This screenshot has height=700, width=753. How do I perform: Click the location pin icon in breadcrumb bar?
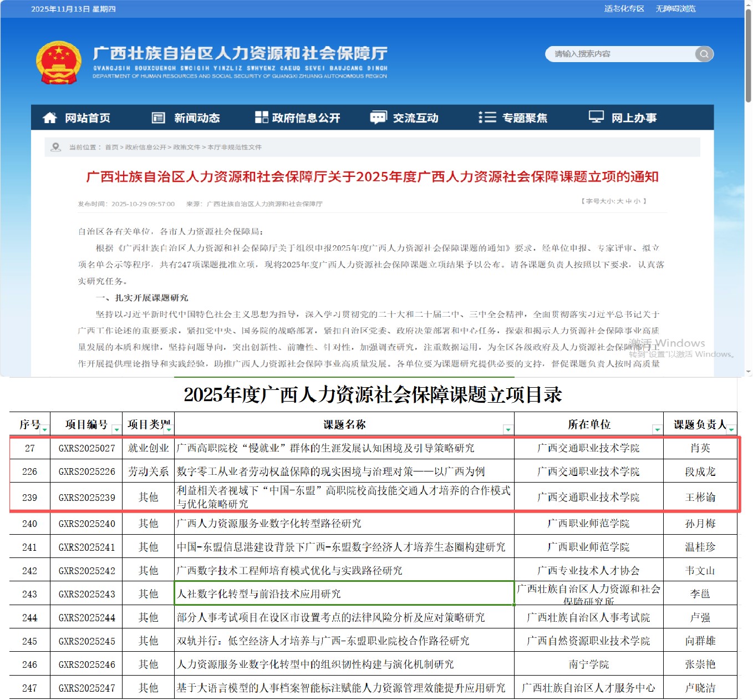55,147
